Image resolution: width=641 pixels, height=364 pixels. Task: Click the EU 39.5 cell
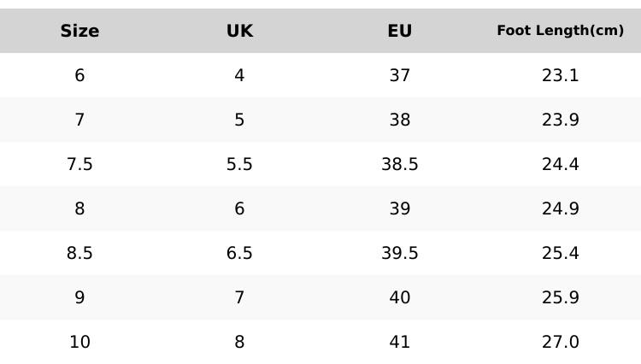point(399,253)
